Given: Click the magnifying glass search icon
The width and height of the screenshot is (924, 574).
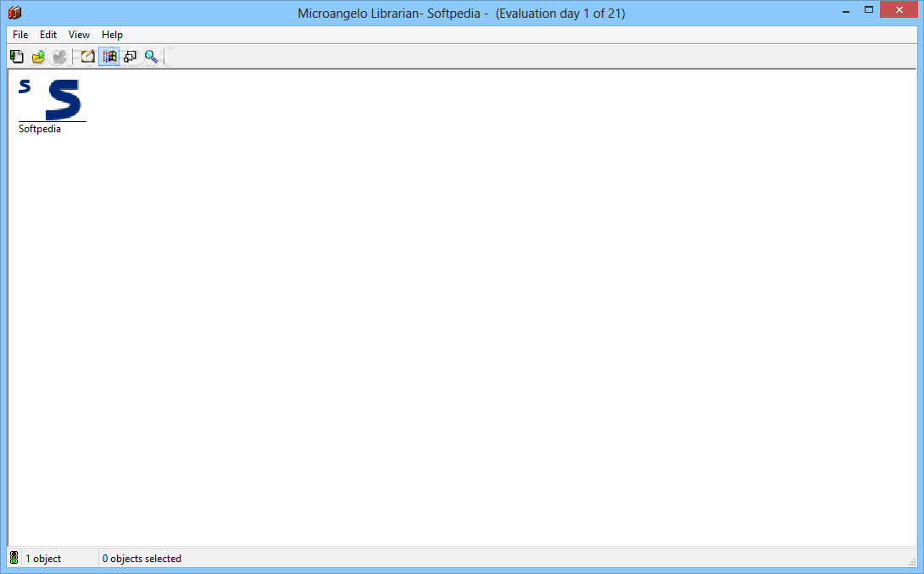Looking at the screenshot, I should pyautogui.click(x=152, y=57).
